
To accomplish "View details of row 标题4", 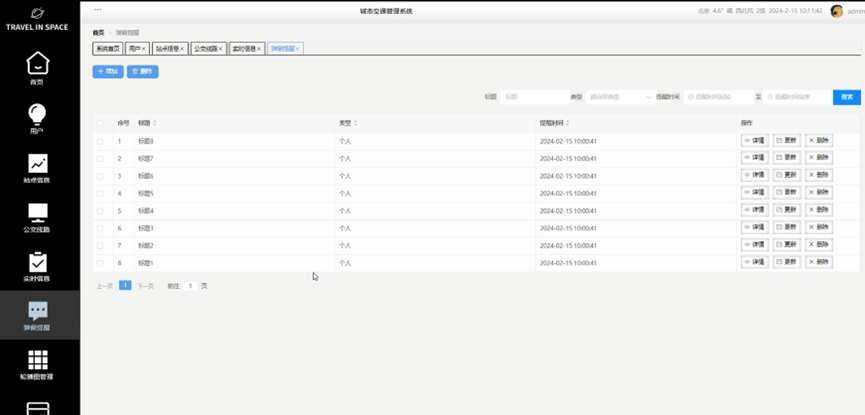I will [x=754, y=210].
